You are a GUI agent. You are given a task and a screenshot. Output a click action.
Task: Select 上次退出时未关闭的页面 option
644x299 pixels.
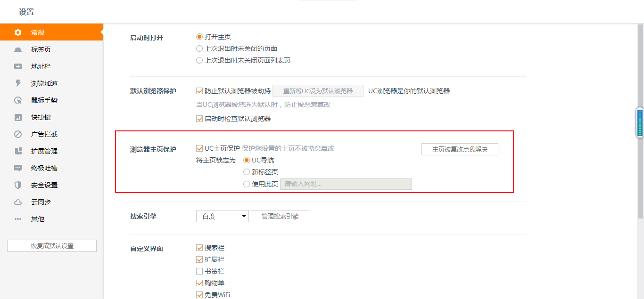tap(199, 48)
